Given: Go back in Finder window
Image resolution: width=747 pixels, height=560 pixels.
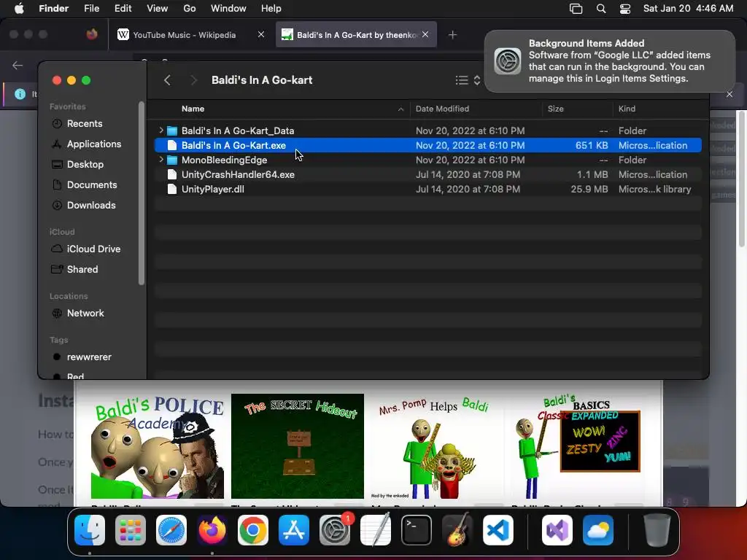Looking at the screenshot, I should 167,80.
